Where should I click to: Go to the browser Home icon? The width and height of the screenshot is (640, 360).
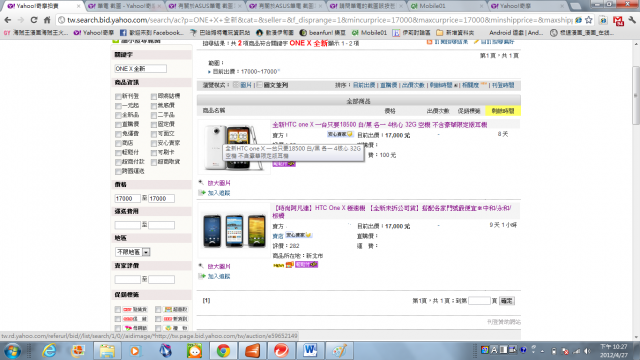click(x=47, y=20)
